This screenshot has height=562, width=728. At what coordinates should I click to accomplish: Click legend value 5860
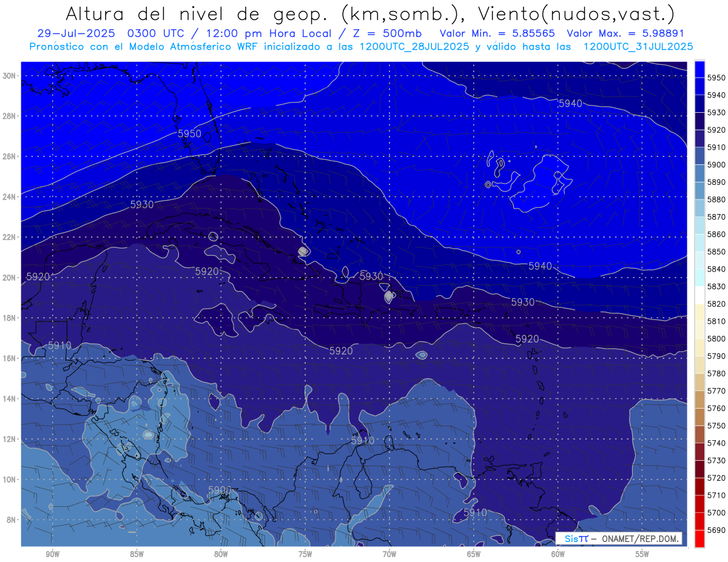click(716, 234)
